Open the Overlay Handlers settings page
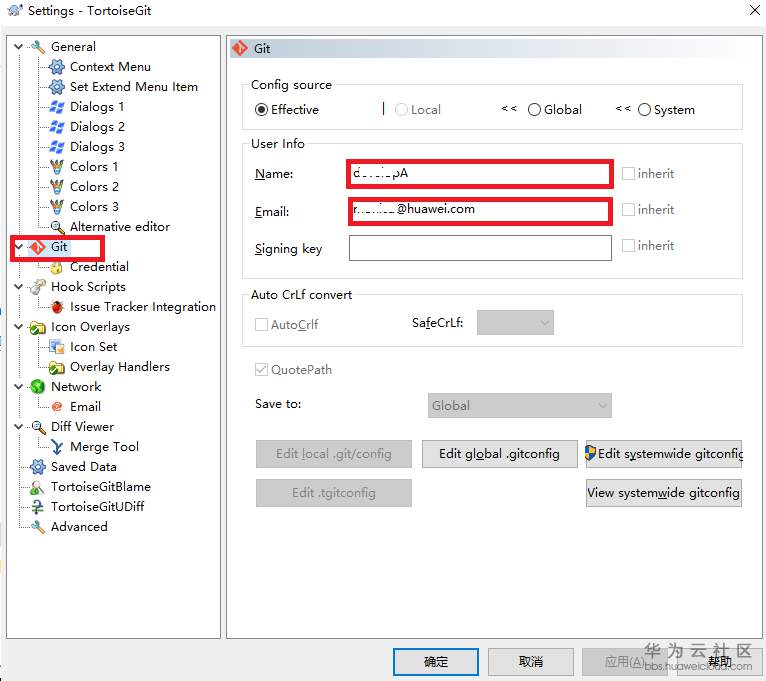This screenshot has height=681, width=766. 120,367
